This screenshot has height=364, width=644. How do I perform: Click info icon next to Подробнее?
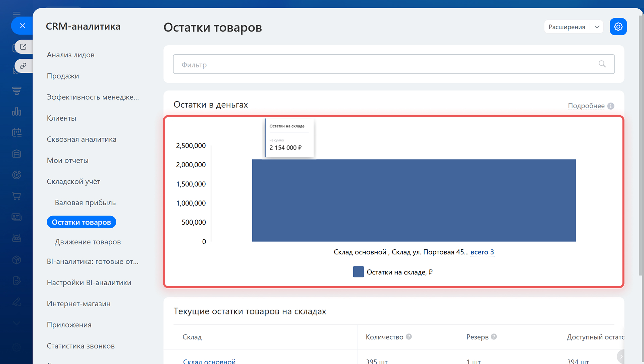[x=611, y=106]
